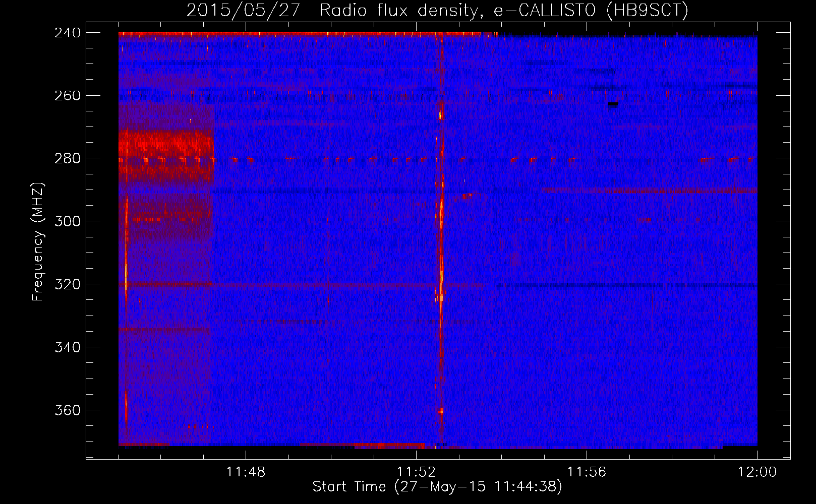The height and width of the screenshot is (504, 816).
Task: Click the 280 frequency tick label
Action: click(x=68, y=159)
